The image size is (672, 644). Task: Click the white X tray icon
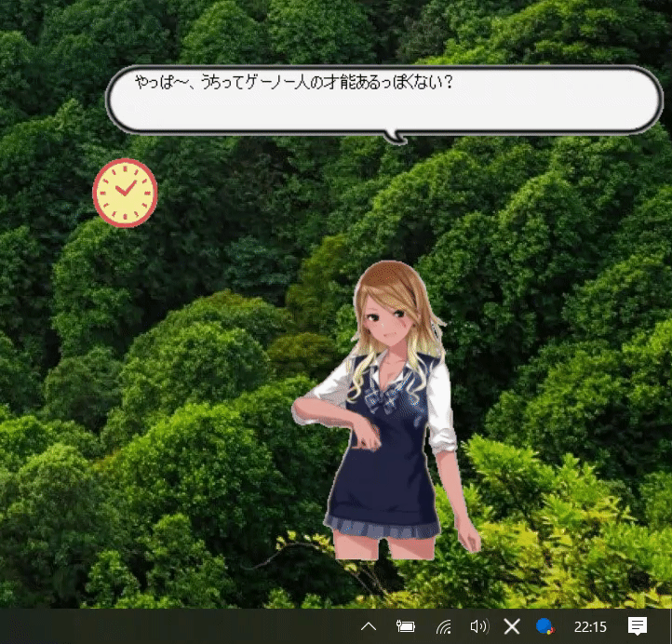[x=512, y=626]
